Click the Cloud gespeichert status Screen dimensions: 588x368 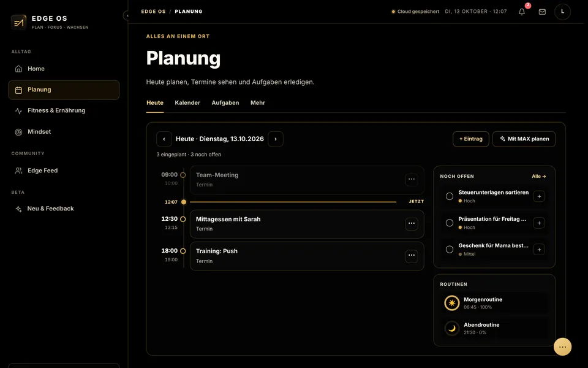[x=415, y=12]
